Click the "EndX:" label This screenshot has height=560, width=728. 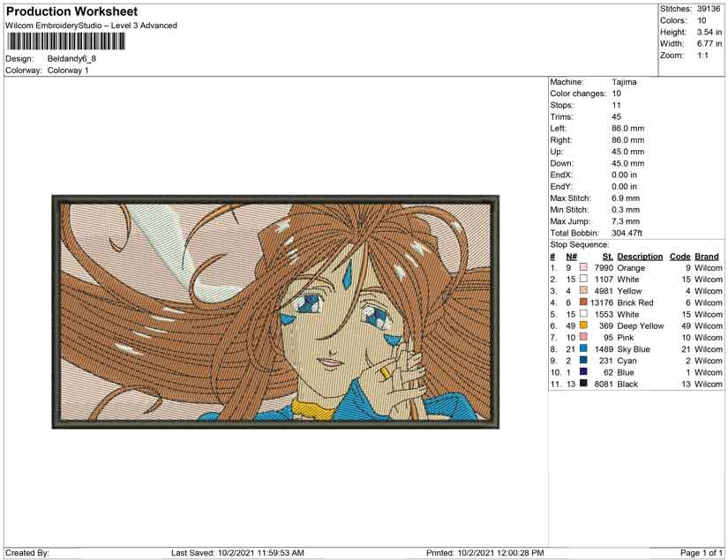click(561, 175)
